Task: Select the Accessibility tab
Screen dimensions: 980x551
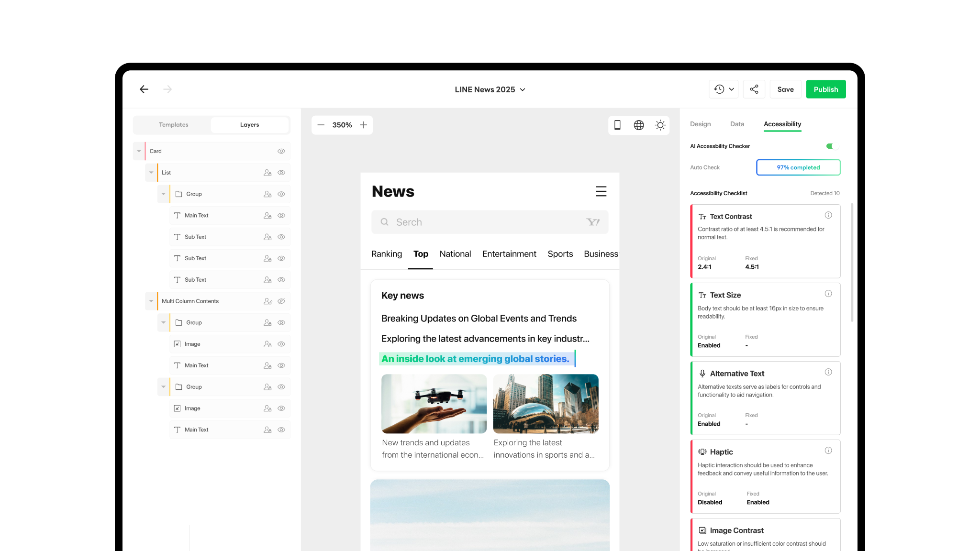Action: (782, 124)
